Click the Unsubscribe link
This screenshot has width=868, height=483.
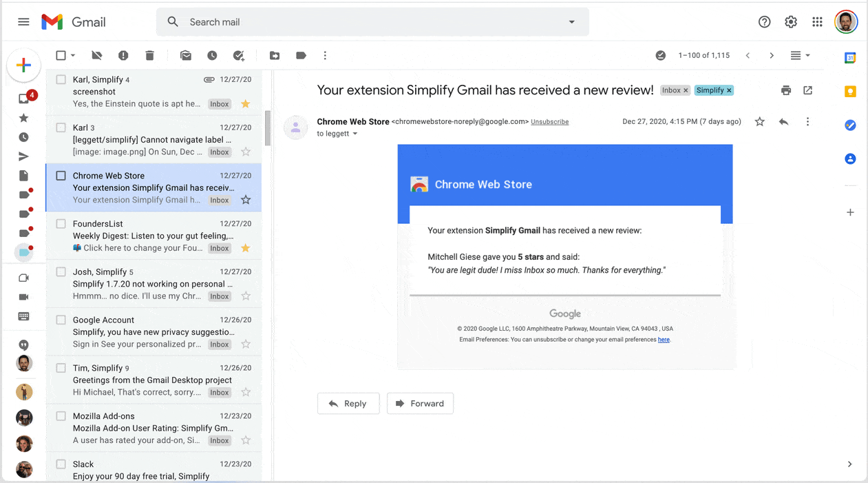point(549,122)
